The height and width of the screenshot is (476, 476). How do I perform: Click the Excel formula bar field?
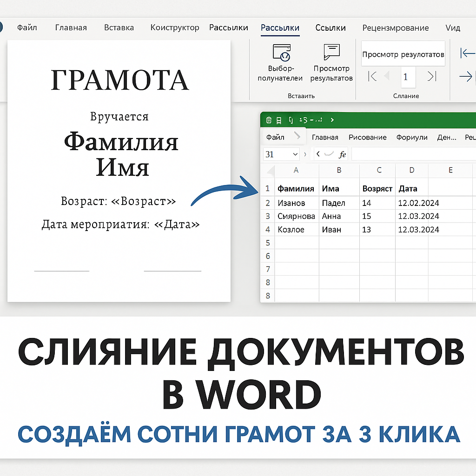click(414, 154)
